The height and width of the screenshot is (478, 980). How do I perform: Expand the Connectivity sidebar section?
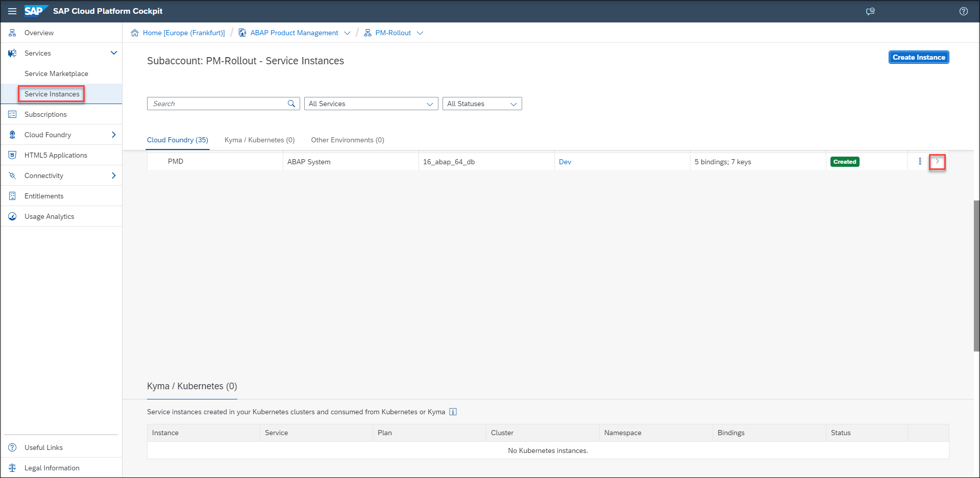[114, 175]
